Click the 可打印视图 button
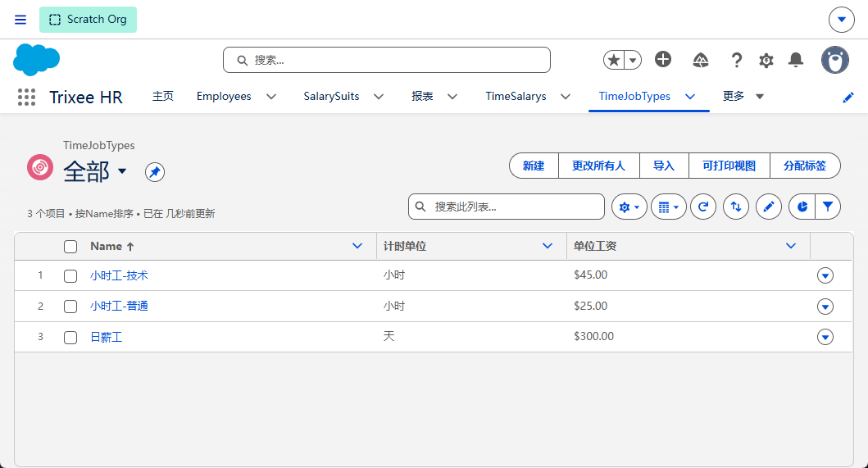The image size is (868, 468). click(729, 166)
